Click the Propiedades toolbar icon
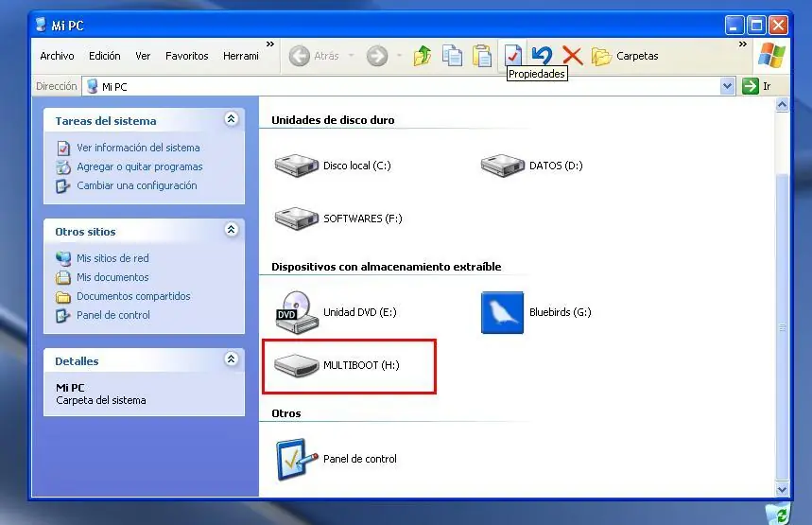The height and width of the screenshot is (525, 812). pos(512,55)
